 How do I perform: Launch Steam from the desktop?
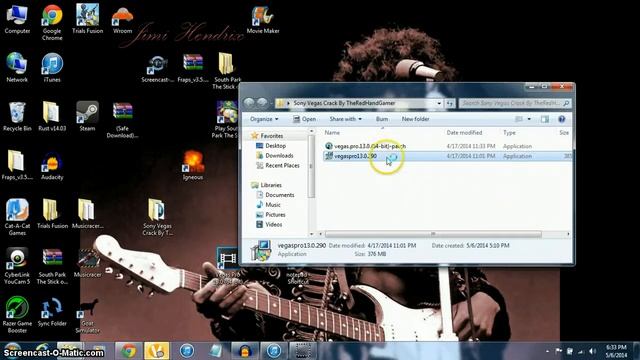87,117
